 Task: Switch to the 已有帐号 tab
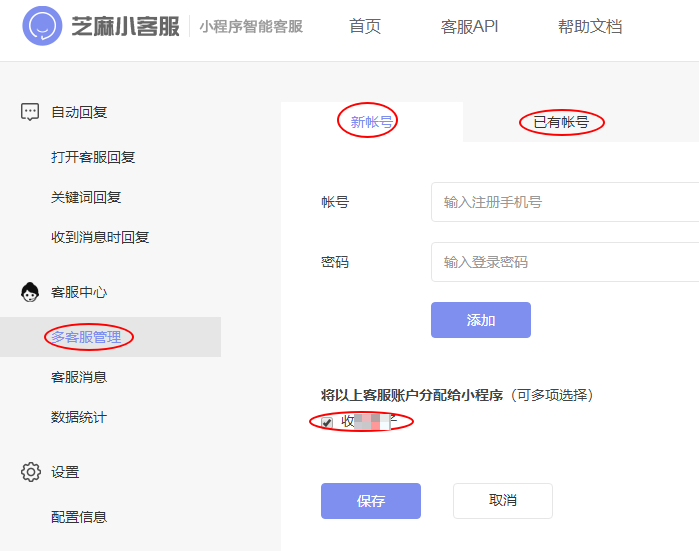[561, 122]
